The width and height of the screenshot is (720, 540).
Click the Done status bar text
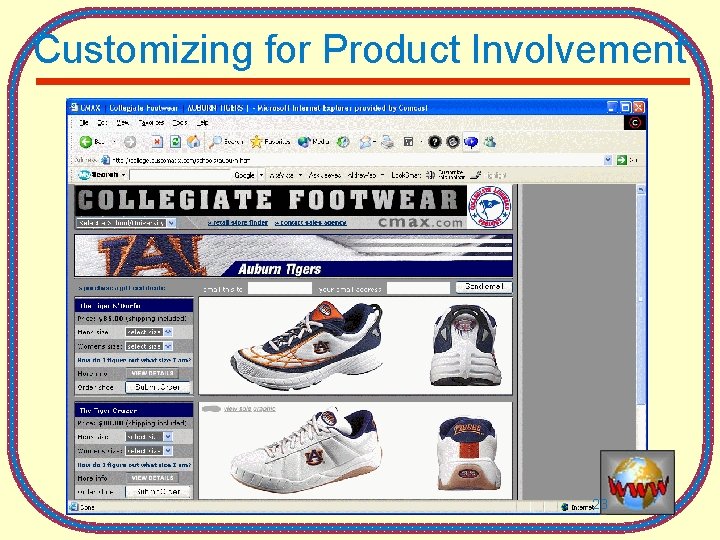(x=87, y=507)
